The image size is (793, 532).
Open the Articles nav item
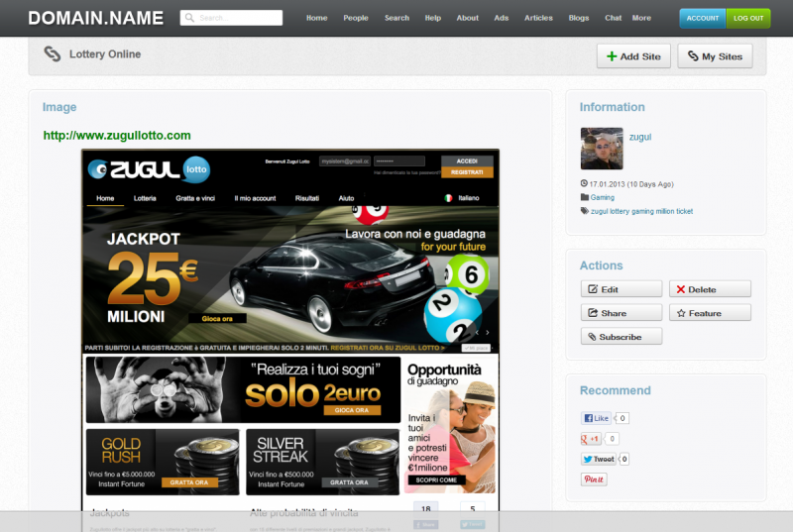[x=538, y=18]
